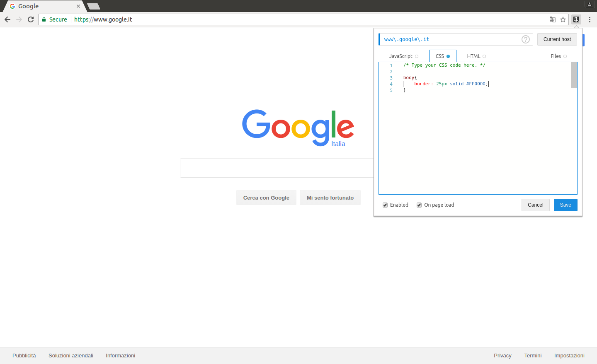Go back using the browser back arrow

(7, 19)
